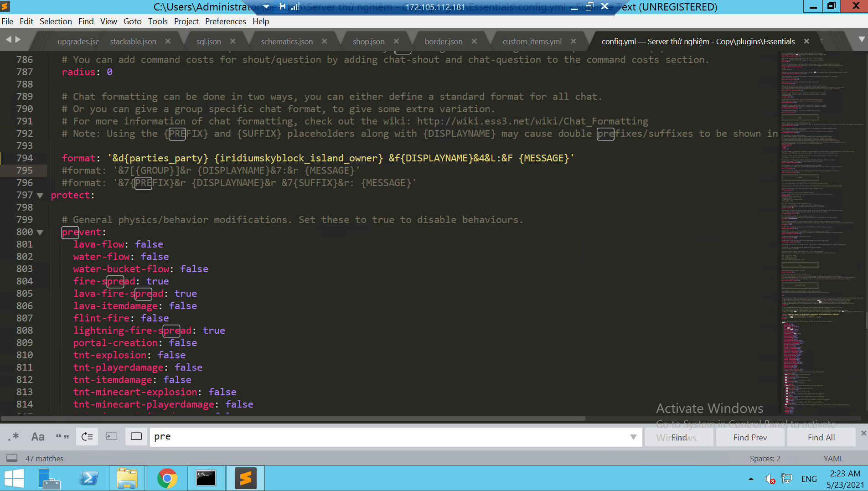Click the Find All button

click(821, 437)
